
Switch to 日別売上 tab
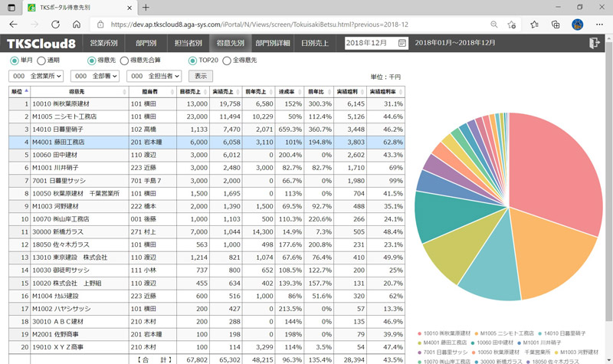pyautogui.click(x=315, y=43)
